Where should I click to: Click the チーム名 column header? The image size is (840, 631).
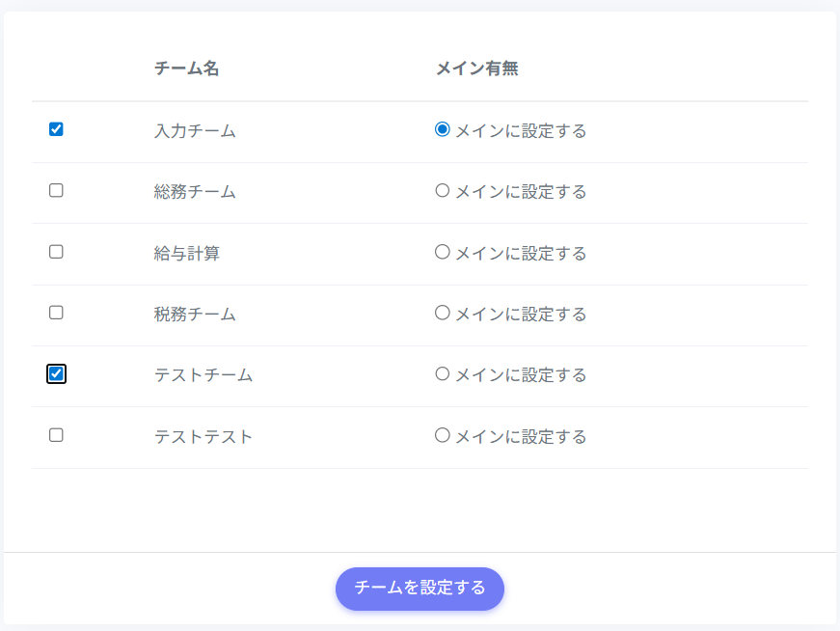(186, 69)
